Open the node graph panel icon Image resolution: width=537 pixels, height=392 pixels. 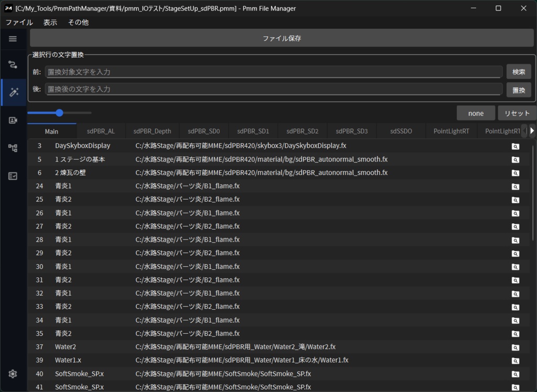tap(13, 148)
